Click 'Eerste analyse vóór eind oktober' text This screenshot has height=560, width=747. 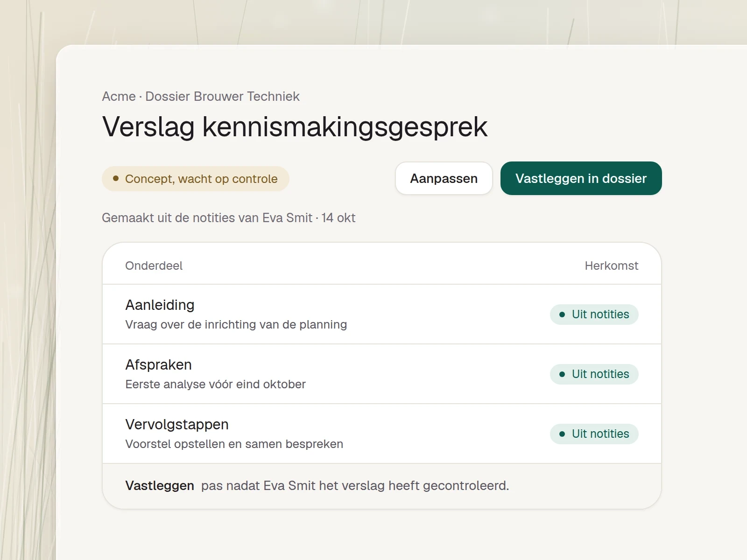point(215,384)
